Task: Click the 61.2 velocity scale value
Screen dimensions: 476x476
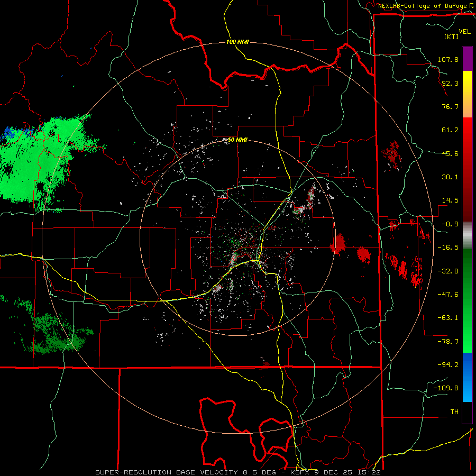Action: [x=450, y=130]
